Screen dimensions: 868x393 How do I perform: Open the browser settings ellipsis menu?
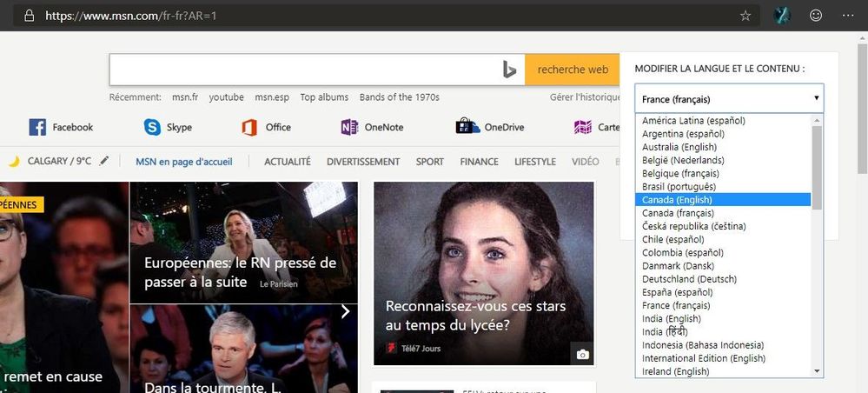[x=848, y=16]
